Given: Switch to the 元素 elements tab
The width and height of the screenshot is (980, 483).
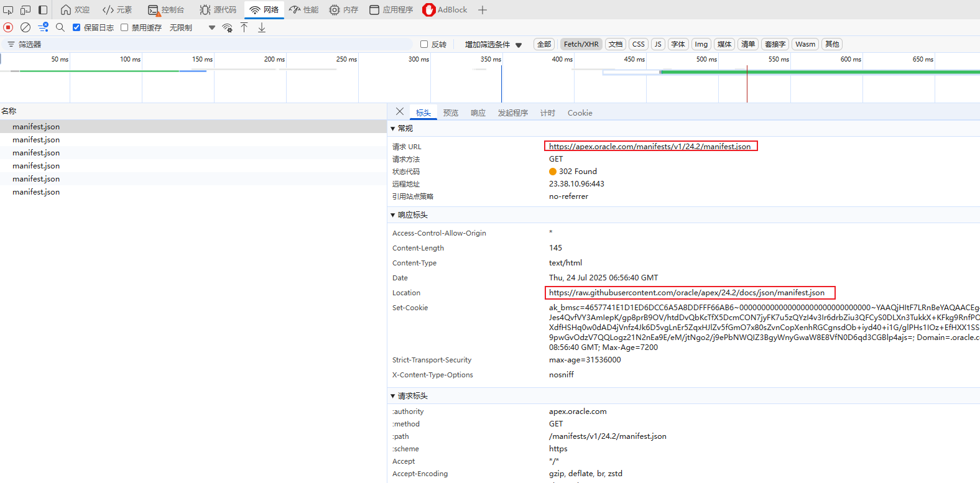Looking at the screenshot, I should (117, 10).
